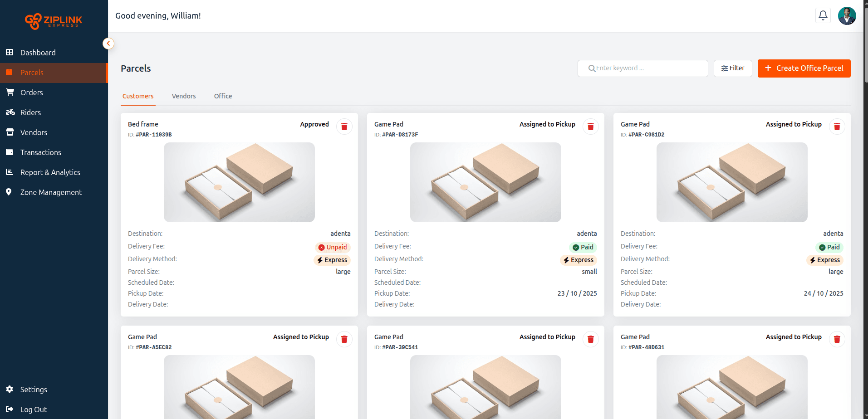Click the Unpaid badge on Bed frame
Viewport: 868px width, 419px height.
[x=333, y=247]
